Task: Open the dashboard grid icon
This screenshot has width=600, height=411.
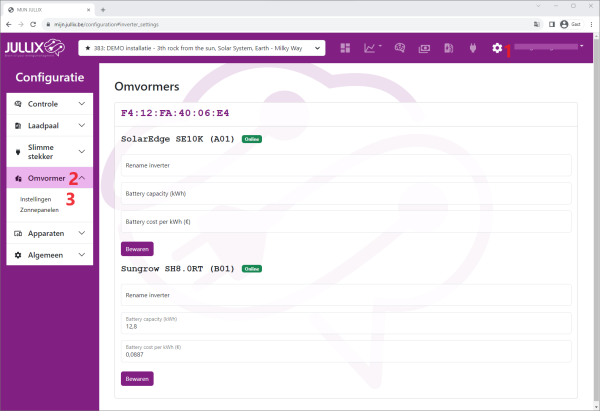Action: tap(346, 48)
